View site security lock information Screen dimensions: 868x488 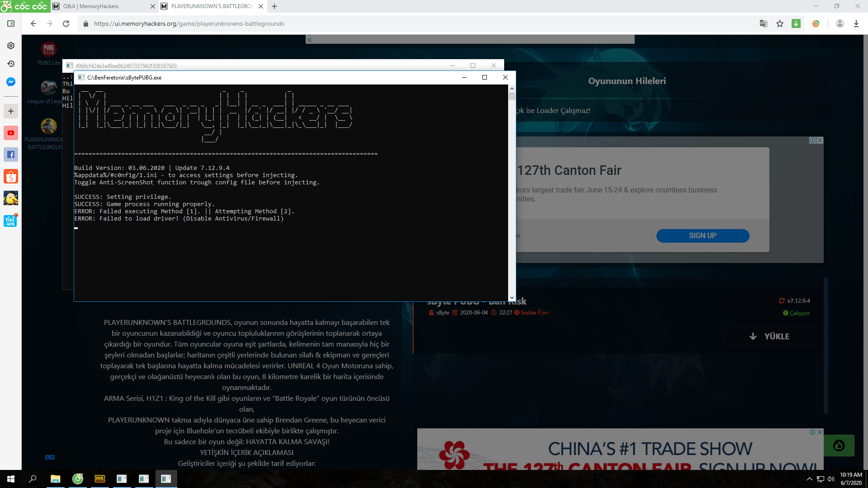(x=85, y=23)
